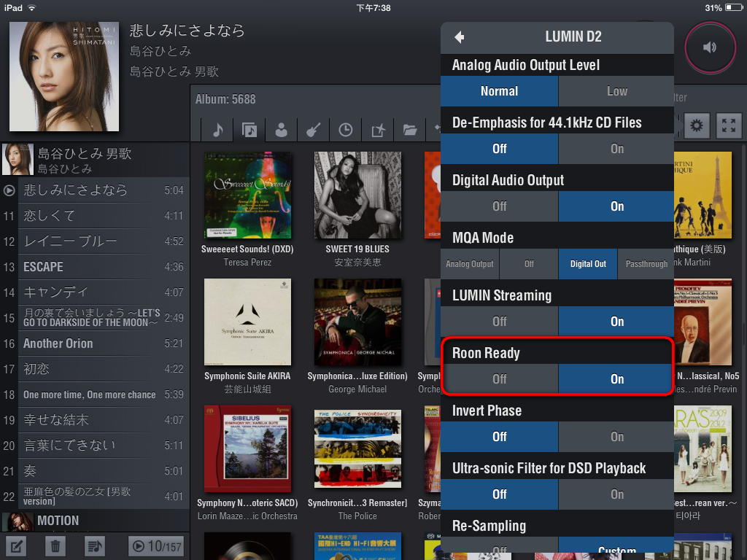Screen dimensions: 747x560
Task: Set Analog Audio Output Level to Low
Action: [x=616, y=91]
